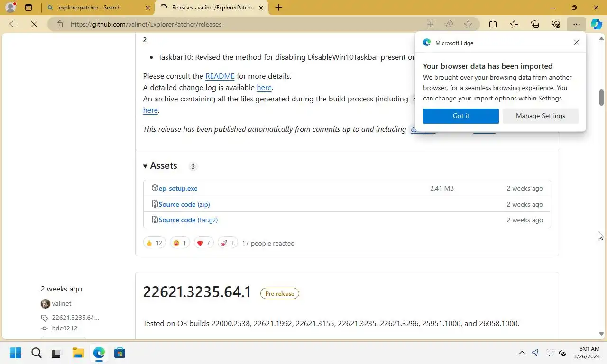
Task: Open a new tab with the plus button
Action: [278, 8]
